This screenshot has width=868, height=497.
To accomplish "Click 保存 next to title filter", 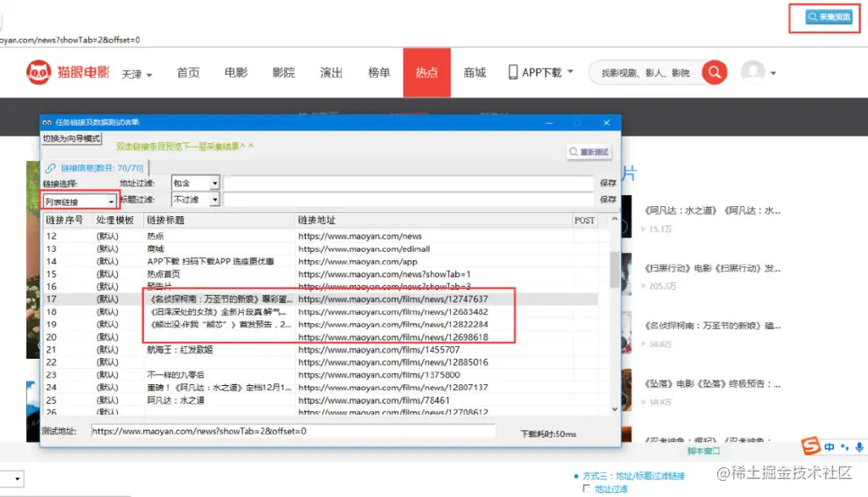I will pyautogui.click(x=608, y=199).
